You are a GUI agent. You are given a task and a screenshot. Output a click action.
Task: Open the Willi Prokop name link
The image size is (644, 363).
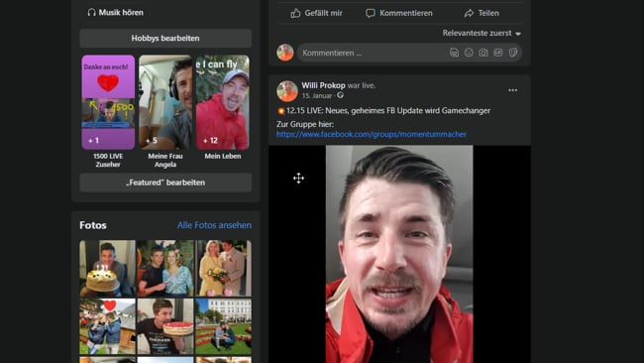323,85
